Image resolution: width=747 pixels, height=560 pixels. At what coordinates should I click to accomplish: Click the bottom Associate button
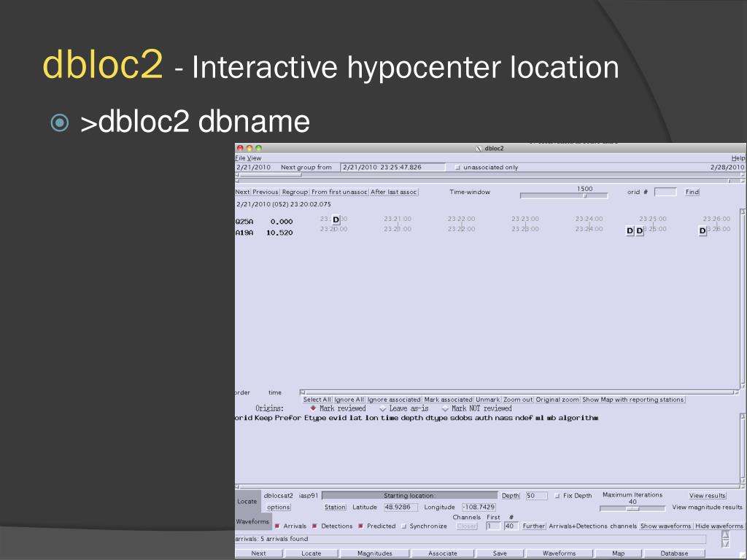click(443, 553)
